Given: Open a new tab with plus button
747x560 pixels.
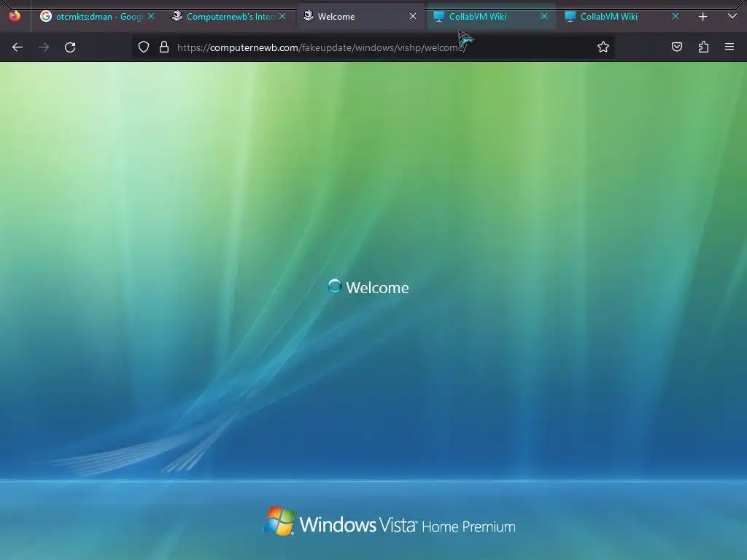Looking at the screenshot, I should [703, 17].
